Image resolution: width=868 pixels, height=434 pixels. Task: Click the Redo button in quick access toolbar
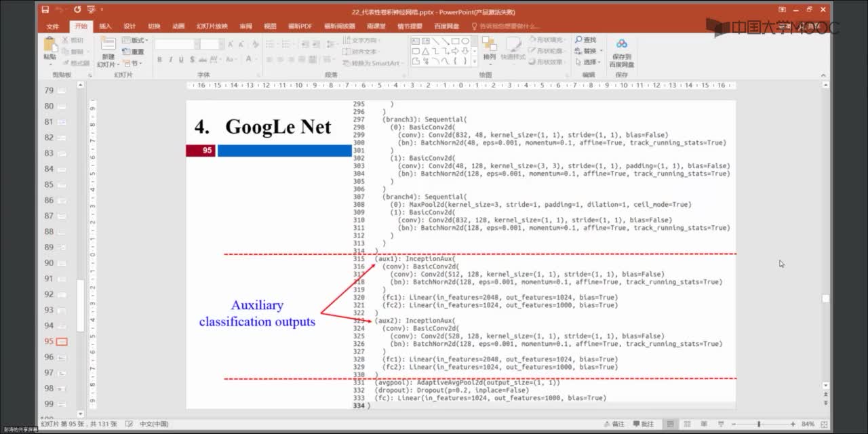77,10
